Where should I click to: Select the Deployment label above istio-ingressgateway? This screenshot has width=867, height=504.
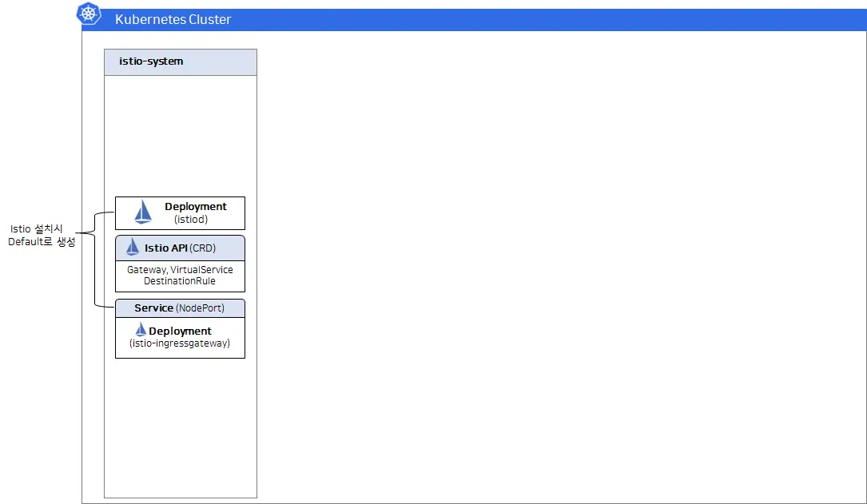pos(180,331)
